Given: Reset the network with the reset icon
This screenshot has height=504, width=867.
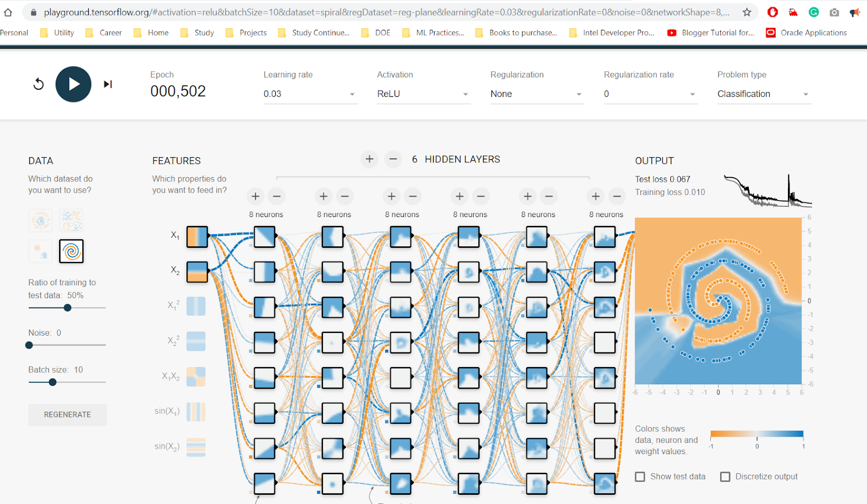Looking at the screenshot, I should 38,84.
